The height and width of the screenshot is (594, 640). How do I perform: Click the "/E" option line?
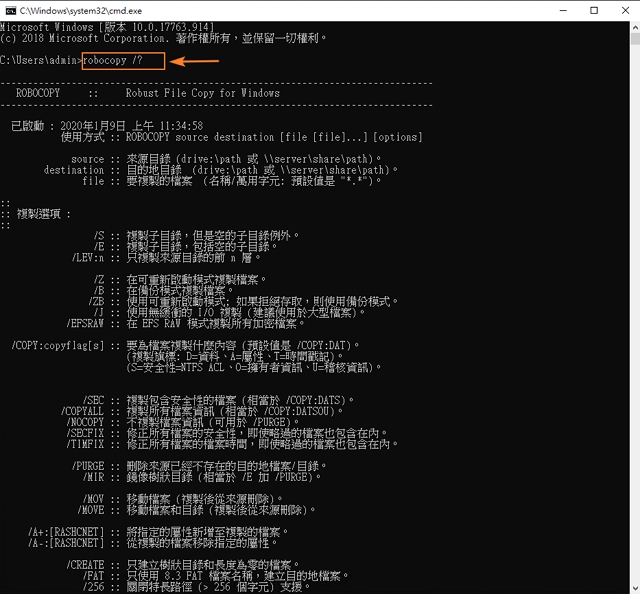[185, 247]
